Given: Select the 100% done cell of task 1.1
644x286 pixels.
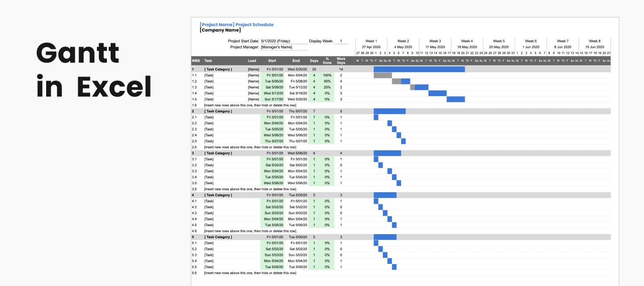Looking at the screenshot, I should (327, 75).
